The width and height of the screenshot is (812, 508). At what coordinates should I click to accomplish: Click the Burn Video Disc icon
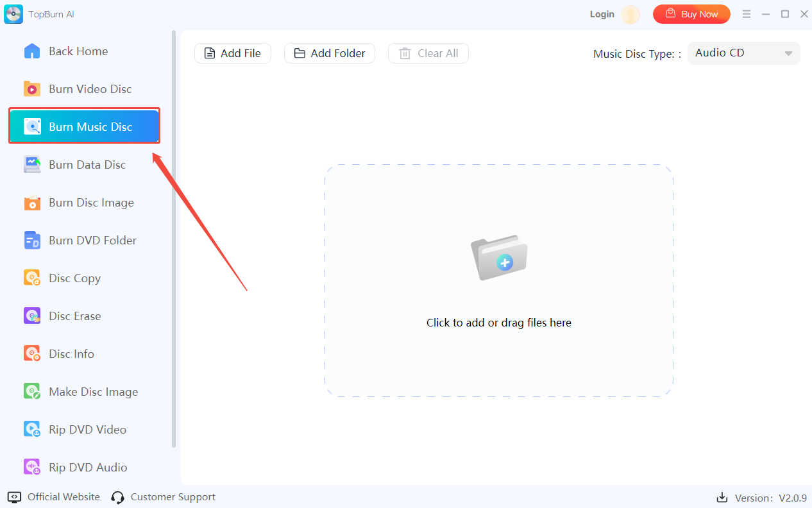32,89
